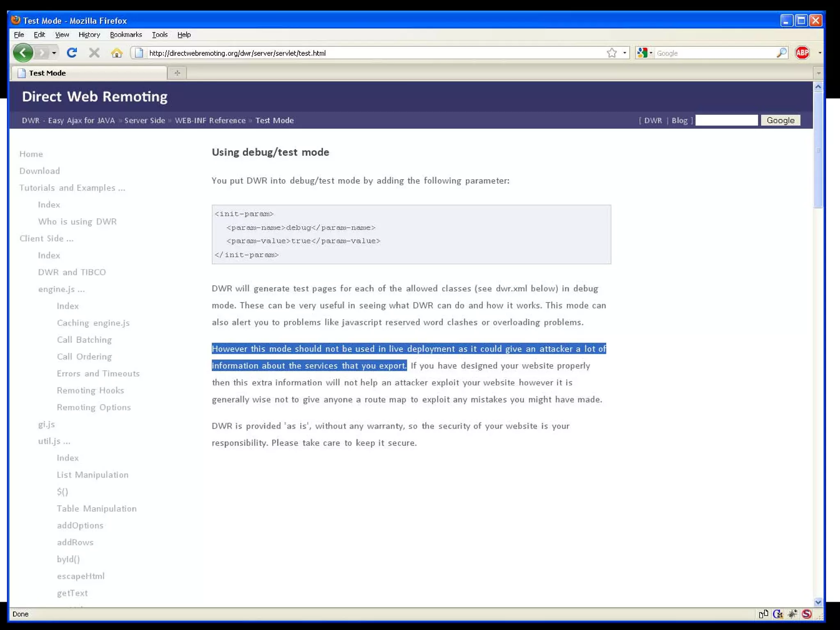840x630 pixels.
Task: Bookmark this page with star icon
Action: click(612, 53)
